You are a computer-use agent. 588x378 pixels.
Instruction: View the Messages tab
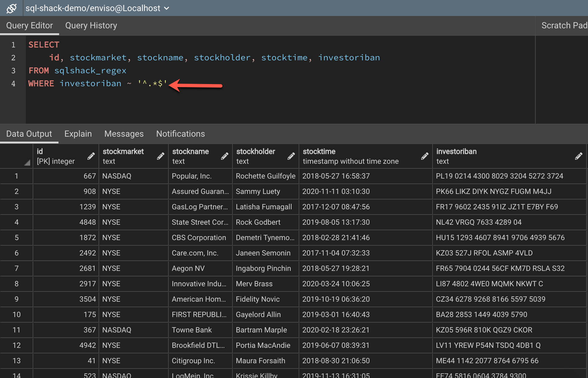coord(124,134)
